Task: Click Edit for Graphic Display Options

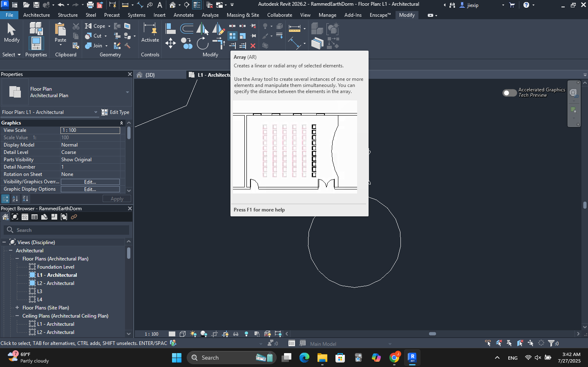Action: click(x=90, y=189)
